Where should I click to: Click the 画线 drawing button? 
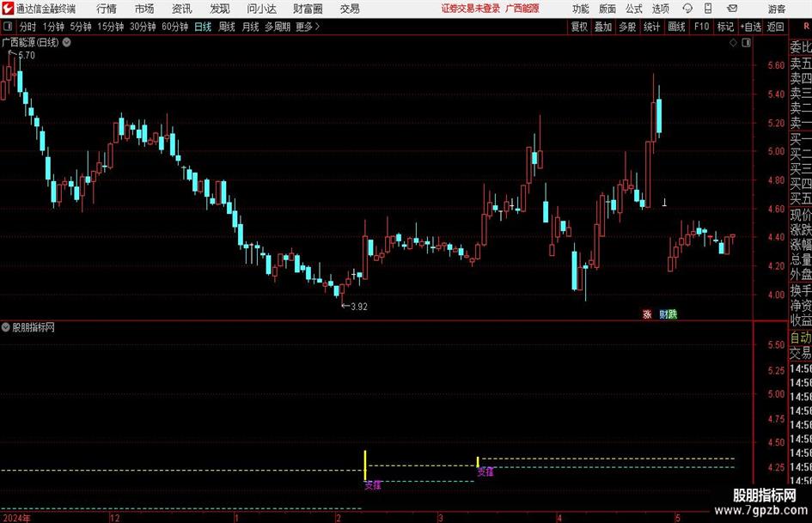click(677, 27)
